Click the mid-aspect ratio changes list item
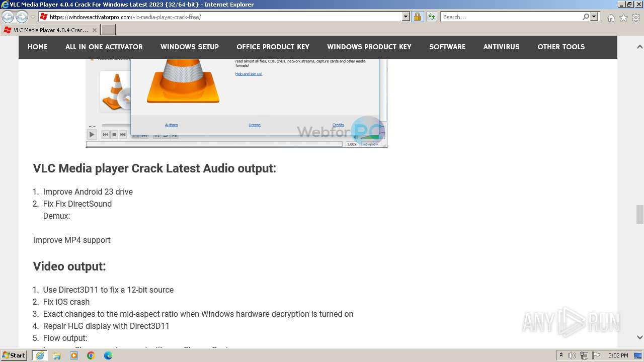This screenshot has width=644, height=362. tap(198, 314)
